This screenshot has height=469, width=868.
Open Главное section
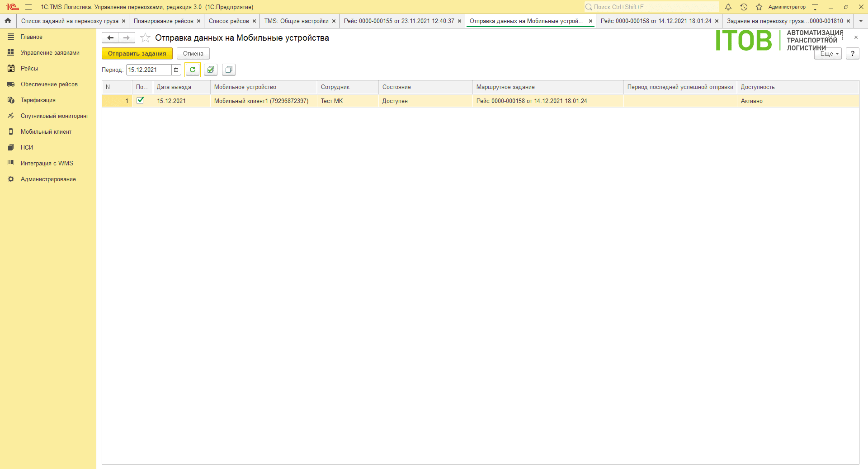pos(48,37)
